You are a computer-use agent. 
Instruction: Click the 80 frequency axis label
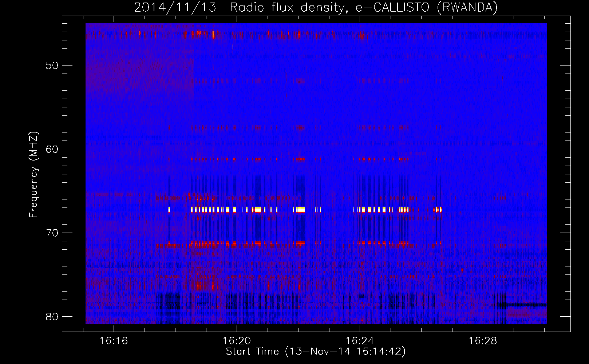click(52, 317)
